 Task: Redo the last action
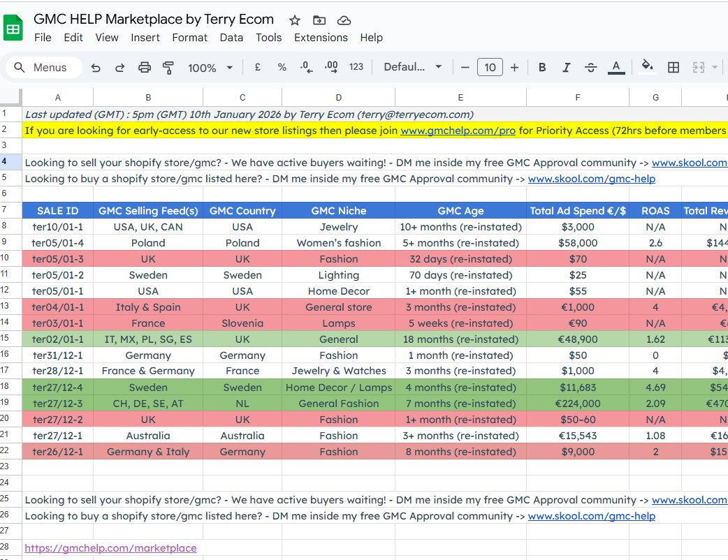tap(119, 68)
